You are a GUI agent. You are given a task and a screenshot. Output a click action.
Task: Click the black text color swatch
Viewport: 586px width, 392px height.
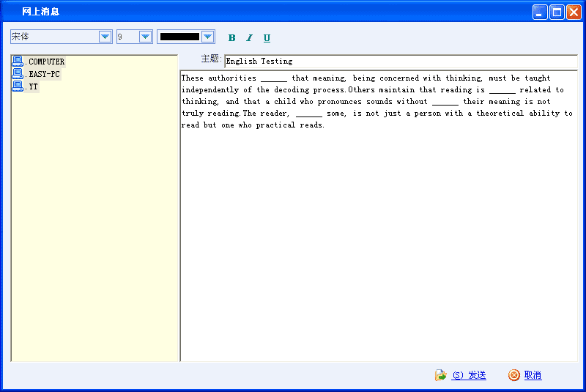click(x=179, y=37)
